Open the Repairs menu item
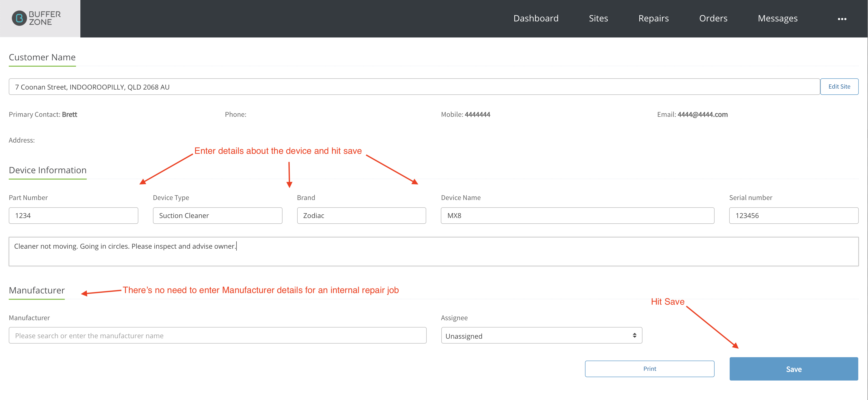 pos(653,18)
